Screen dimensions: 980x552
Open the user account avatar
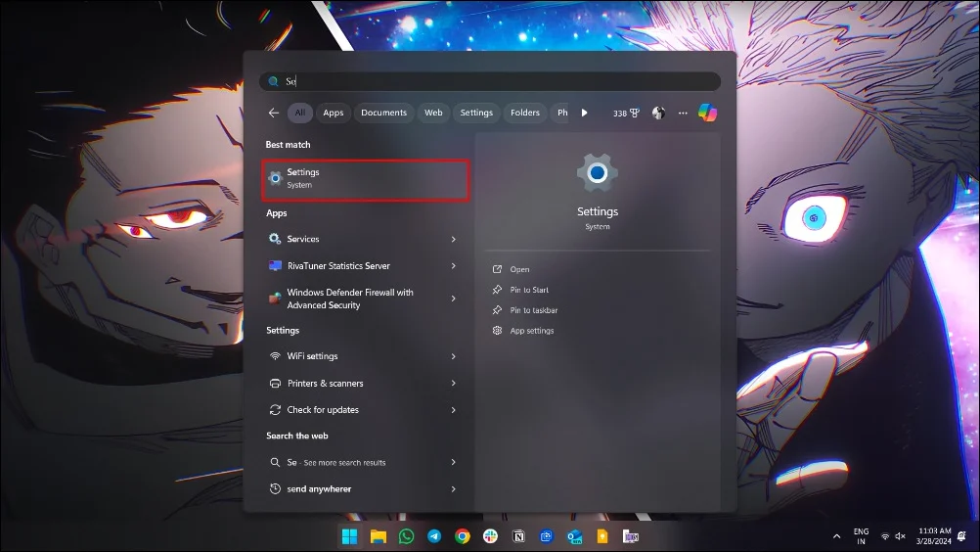(x=658, y=113)
